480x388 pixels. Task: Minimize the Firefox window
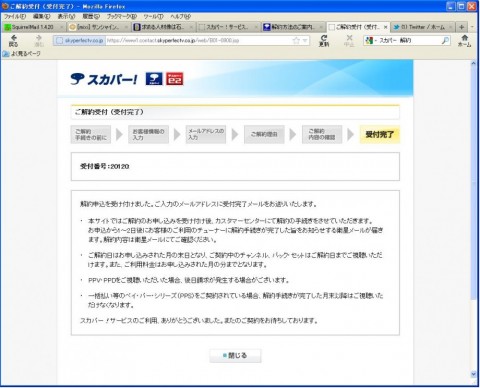point(451,6)
